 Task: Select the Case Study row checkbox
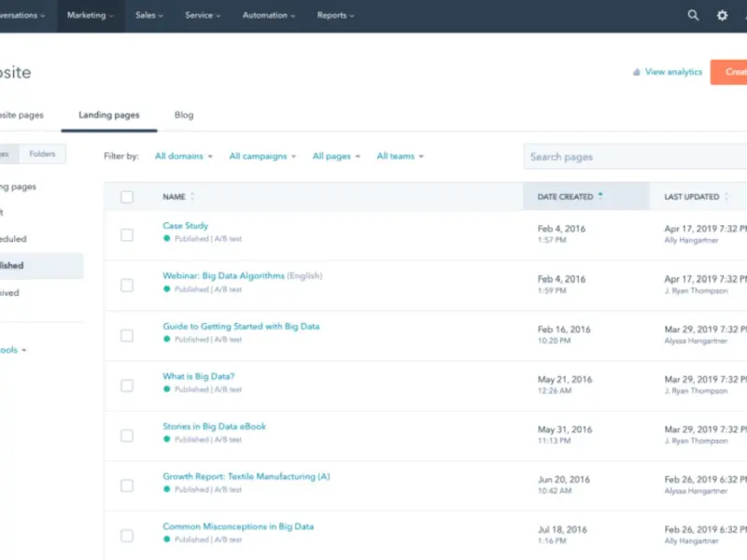click(127, 234)
